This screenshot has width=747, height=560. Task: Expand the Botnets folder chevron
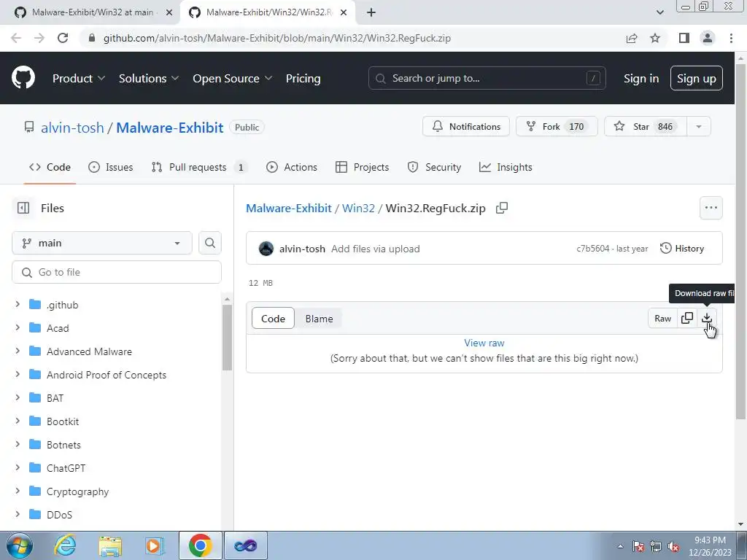coord(18,444)
